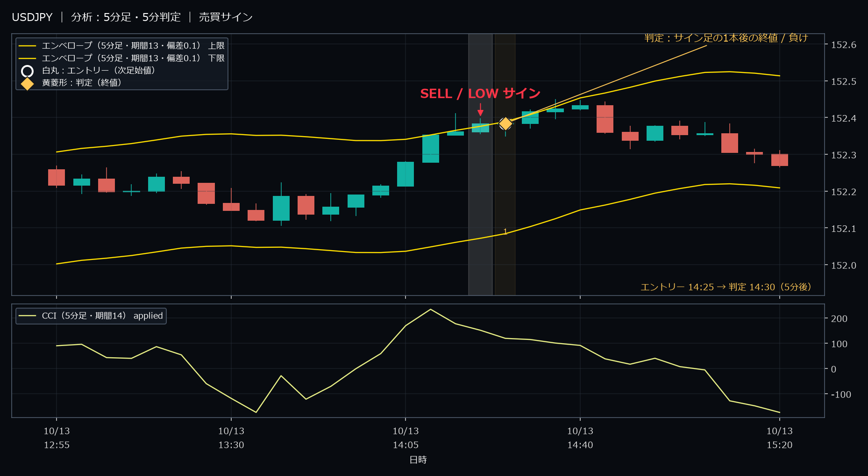
Task: Click the '判定：サイン足の1本後の終値 / 負け' annotation
Action: (726, 38)
